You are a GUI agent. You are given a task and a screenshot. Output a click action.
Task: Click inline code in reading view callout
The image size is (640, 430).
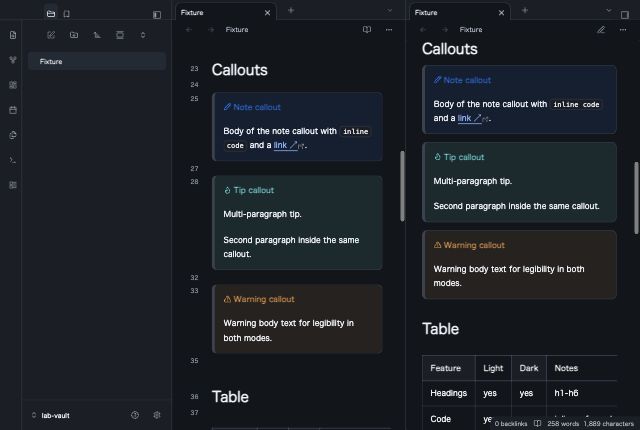[x=576, y=104]
